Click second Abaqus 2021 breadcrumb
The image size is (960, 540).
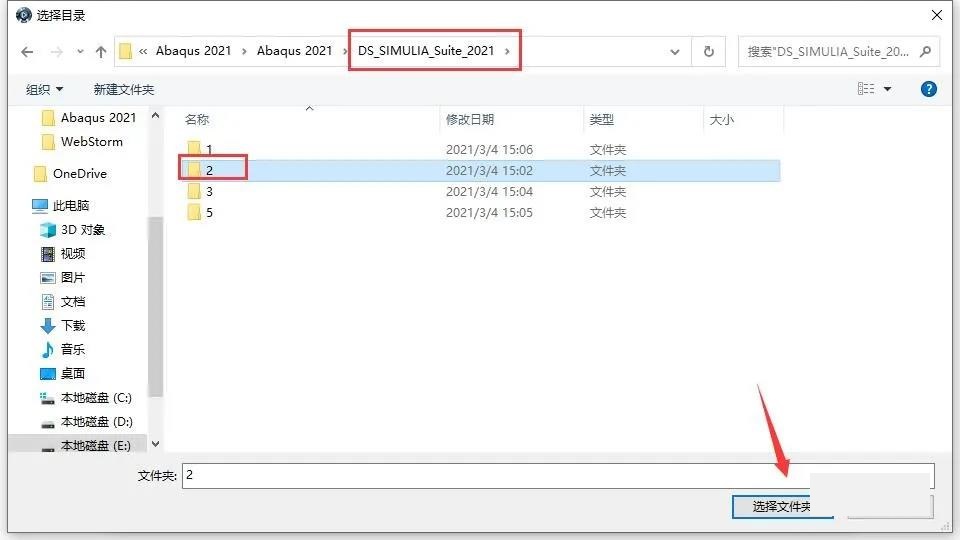[x=294, y=51]
